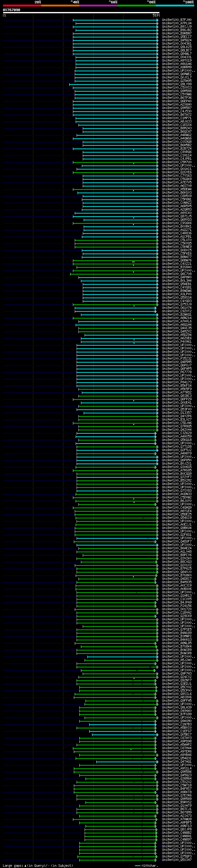Select the UniRef100_C5XVS3 label
Screen dimensions: 197x868
[x=177, y=88]
